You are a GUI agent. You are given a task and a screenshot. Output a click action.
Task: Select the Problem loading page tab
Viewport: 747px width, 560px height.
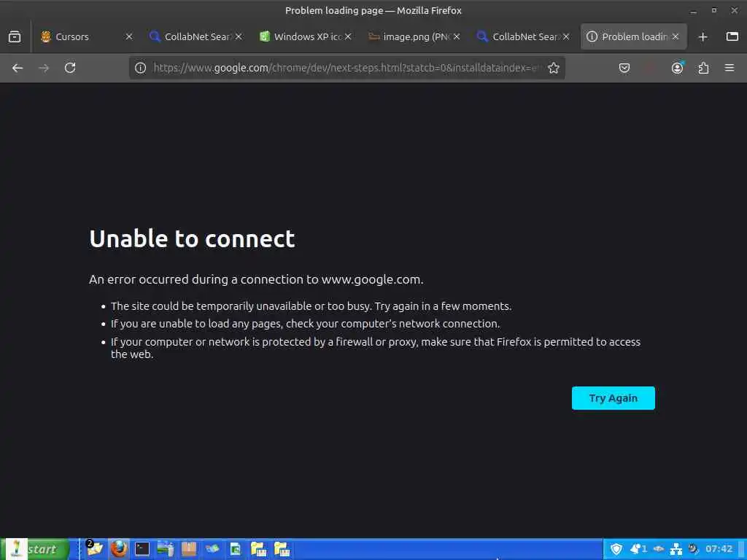click(x=634, y=36)
